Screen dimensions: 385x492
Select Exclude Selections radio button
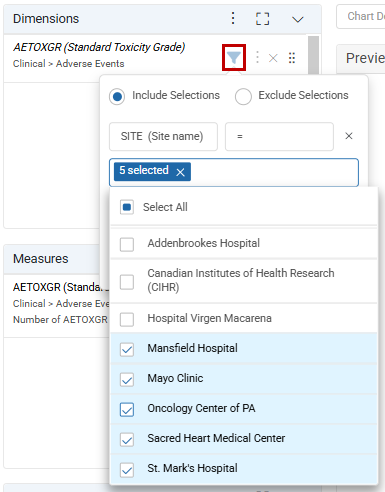point(243,96)
